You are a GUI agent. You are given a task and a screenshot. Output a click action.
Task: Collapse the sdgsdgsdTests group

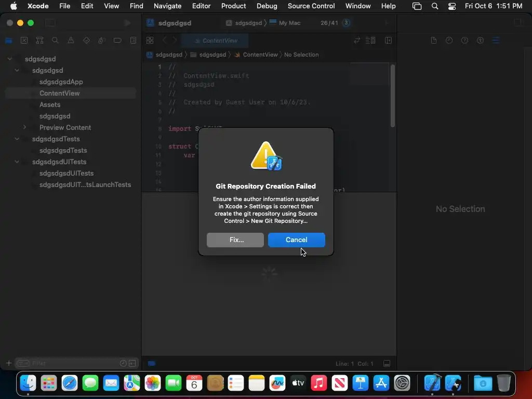(17, 139)
